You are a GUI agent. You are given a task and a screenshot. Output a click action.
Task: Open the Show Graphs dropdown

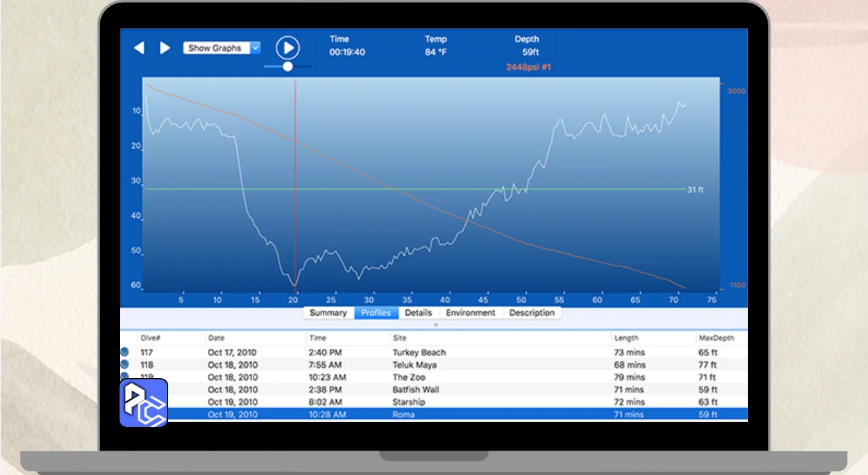(x=222, y=48)
